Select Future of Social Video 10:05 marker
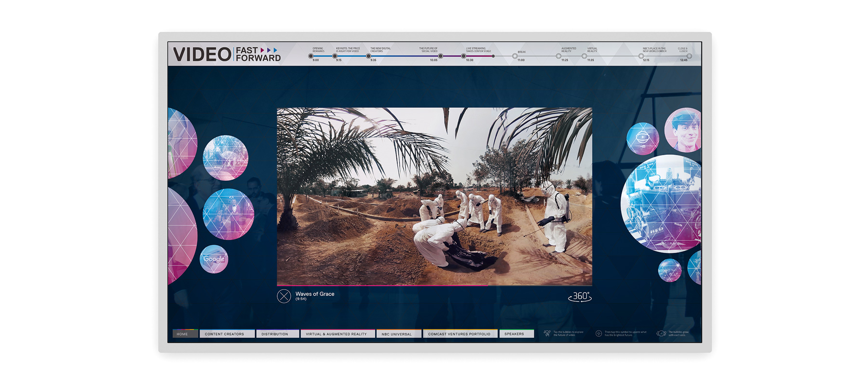This screenshot has height=386, width=868. click(x=440, y=56)
